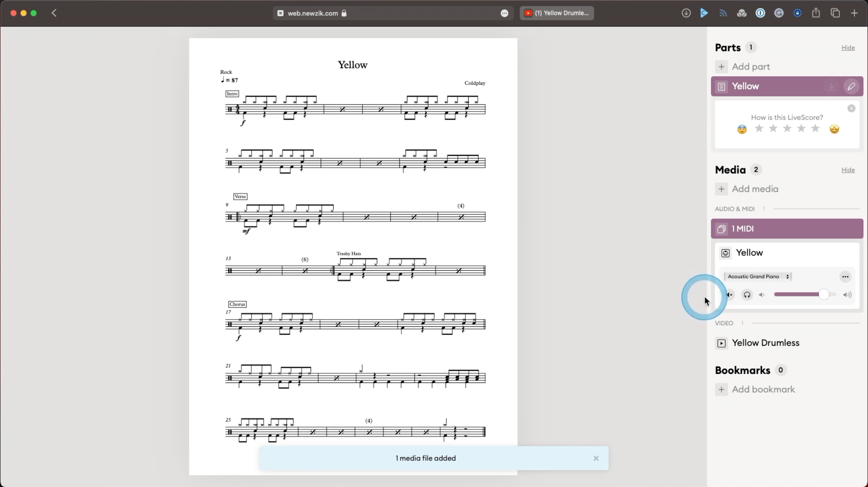Image resolution: width=868 pixels, height=487 pixels.
Task: Share the page via the share icon
Action: tap(816, 13)
